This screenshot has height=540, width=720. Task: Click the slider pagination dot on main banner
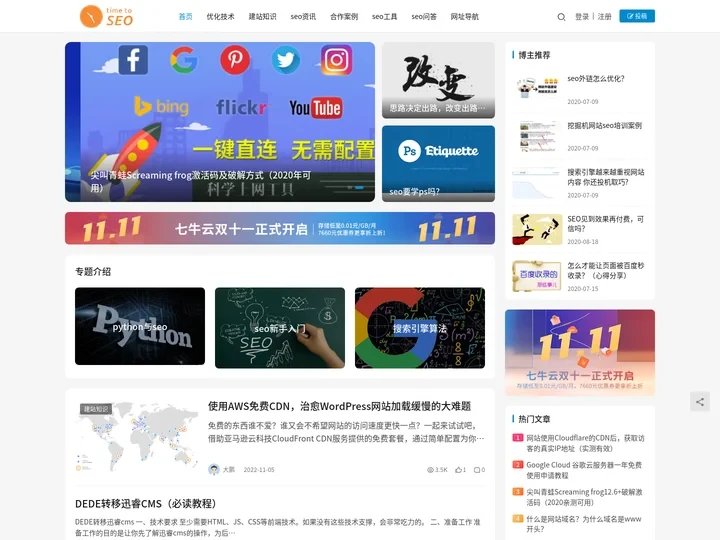pyautogui.click(x=359, y=187)
